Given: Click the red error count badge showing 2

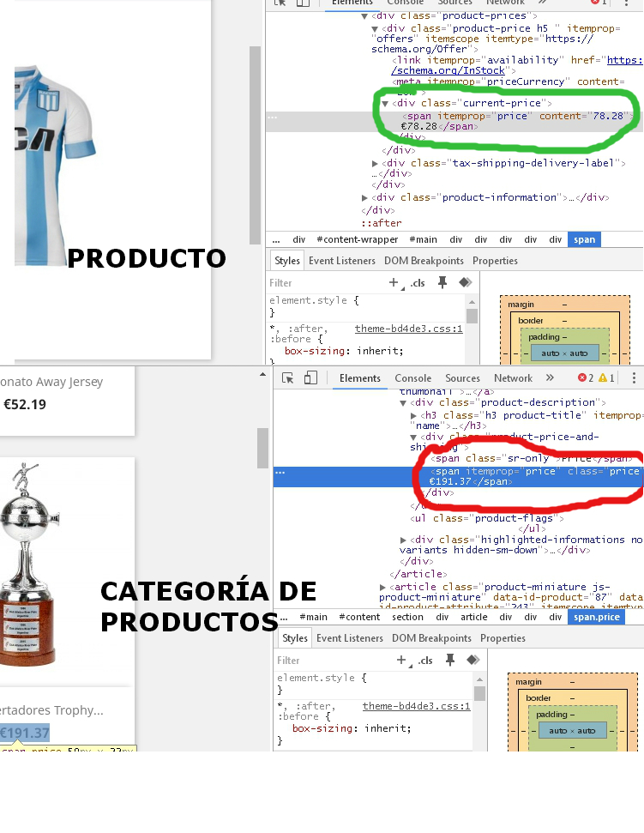Looking at the screenshot, I should coord(586,377).
